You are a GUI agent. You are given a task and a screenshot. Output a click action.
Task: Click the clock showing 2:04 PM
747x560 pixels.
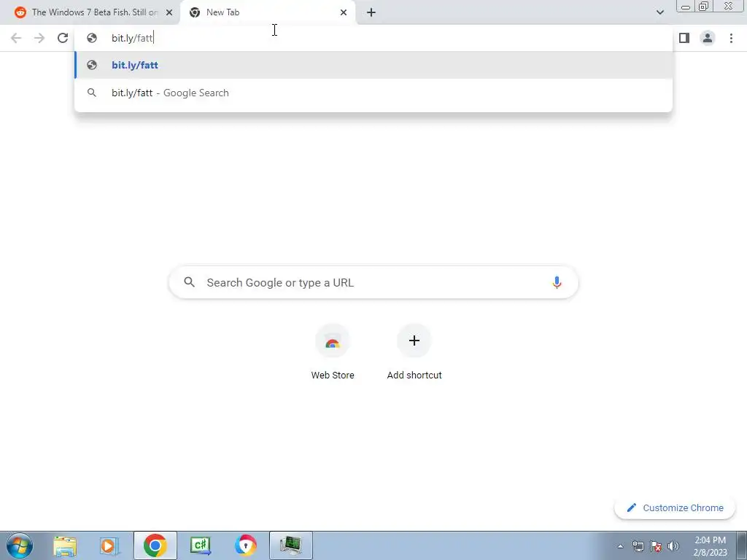[711, 546]
